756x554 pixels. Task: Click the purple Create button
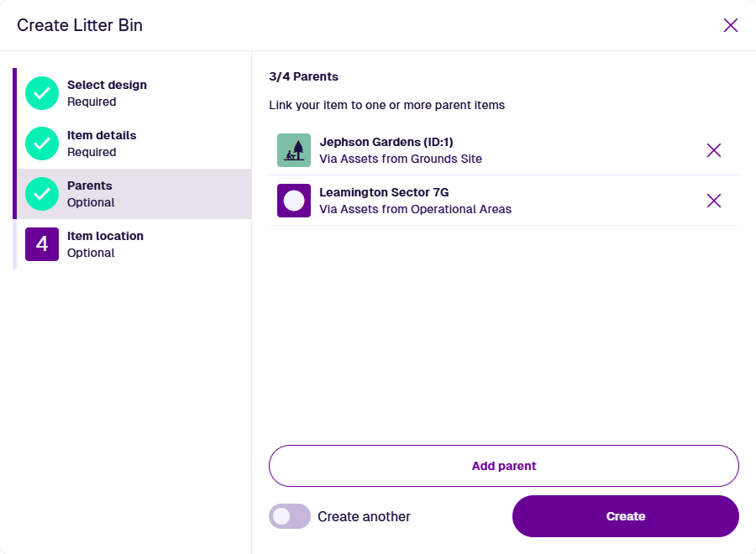click(625, 516)
